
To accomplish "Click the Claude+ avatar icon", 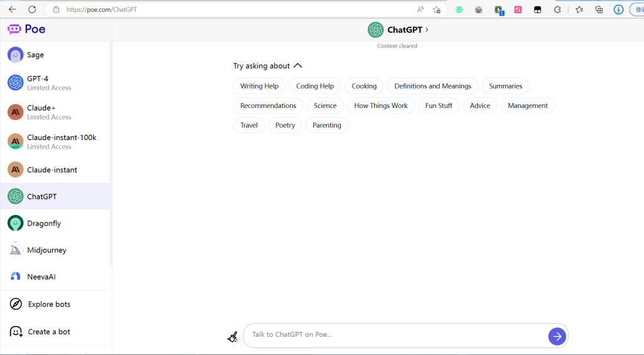I will tap(16, 112).
